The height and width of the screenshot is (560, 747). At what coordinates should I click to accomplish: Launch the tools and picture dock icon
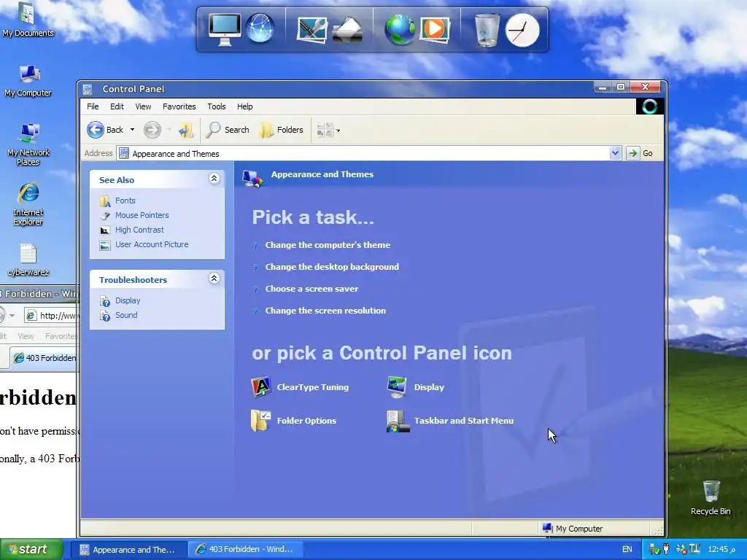[x=311, y=29]
